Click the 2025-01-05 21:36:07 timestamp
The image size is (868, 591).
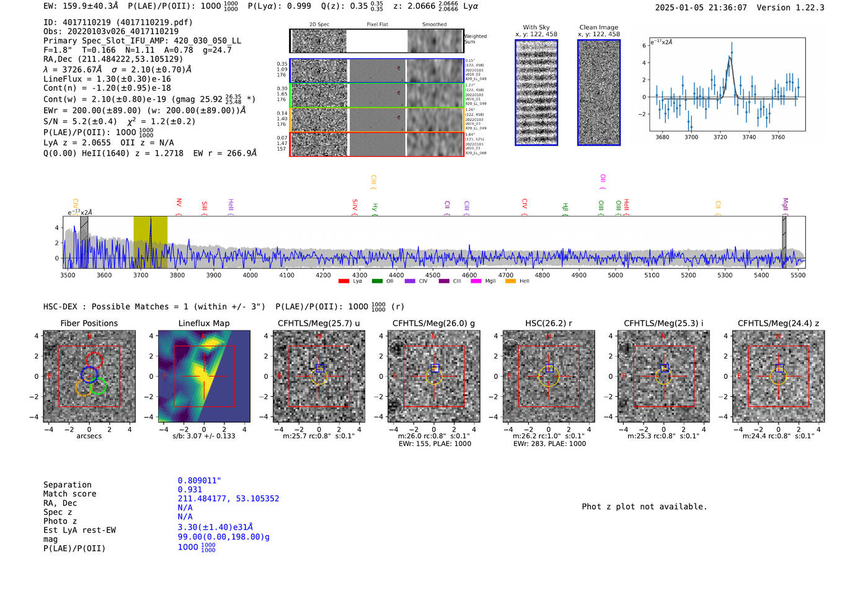701,7
